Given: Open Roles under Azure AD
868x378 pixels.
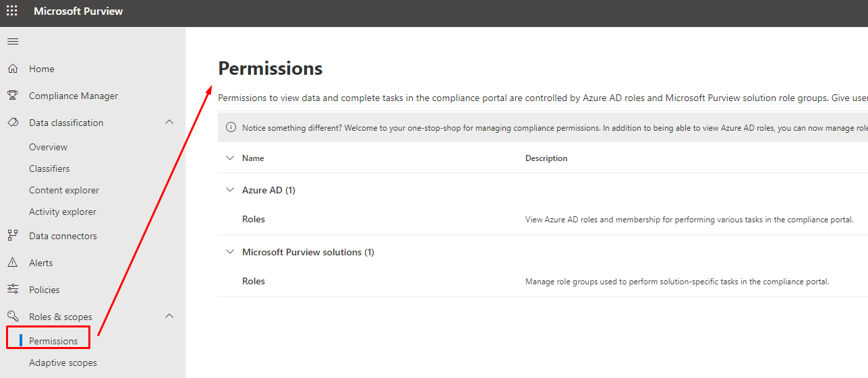Looking at the screenshot, I should coord(254,219).
